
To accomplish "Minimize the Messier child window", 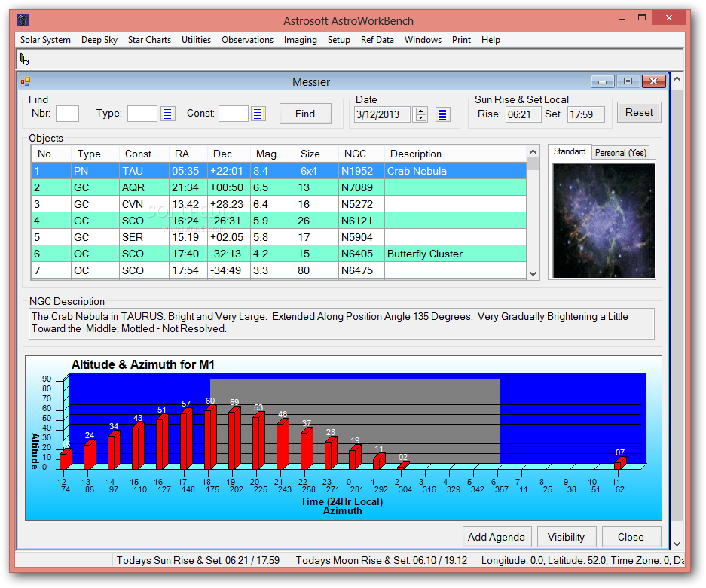I will 603,81.
